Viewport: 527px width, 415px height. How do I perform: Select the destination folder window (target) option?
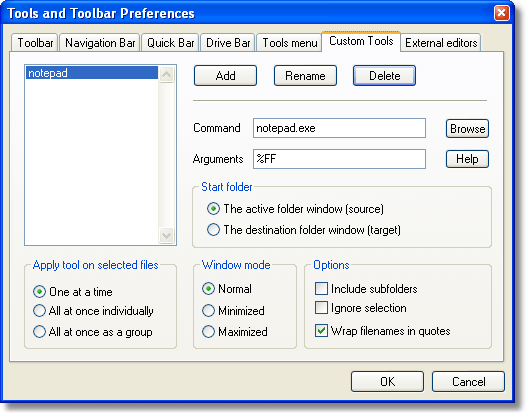[x=213, y=230]
